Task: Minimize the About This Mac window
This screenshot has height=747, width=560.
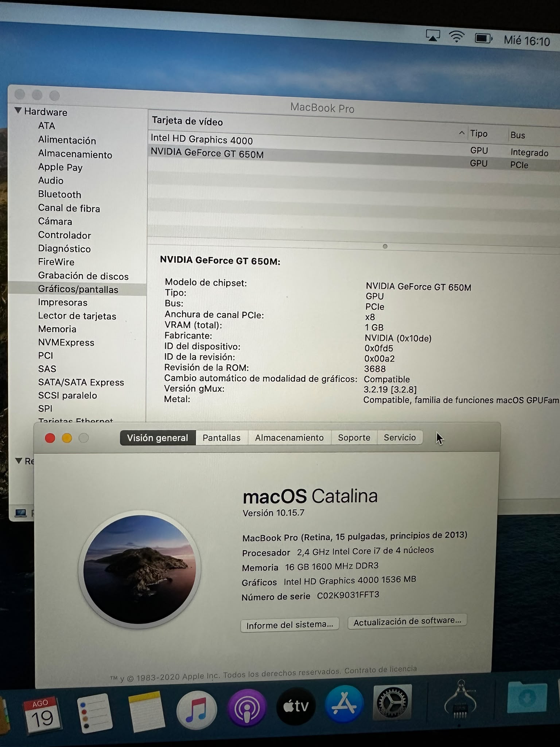Action: (67, 438)
